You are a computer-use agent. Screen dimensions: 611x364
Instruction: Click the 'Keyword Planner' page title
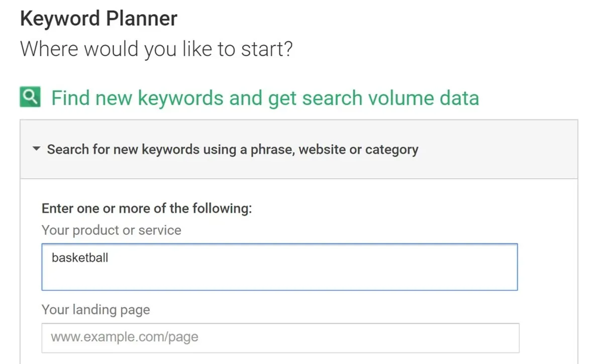98,19
